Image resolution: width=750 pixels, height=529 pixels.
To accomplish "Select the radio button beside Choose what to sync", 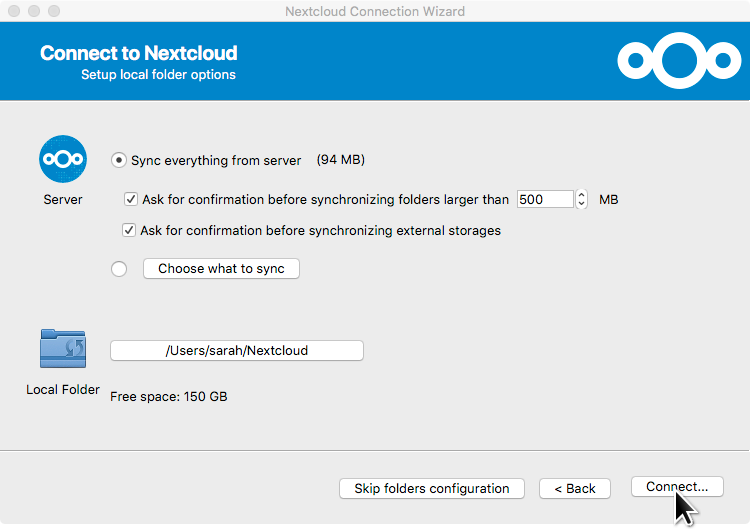I will coord(120,269).
